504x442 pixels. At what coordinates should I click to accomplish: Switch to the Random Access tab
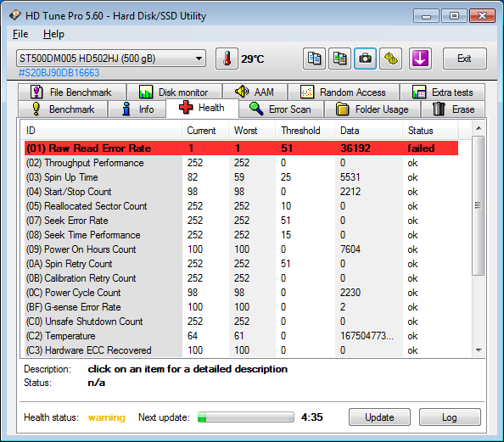[344, 92]
